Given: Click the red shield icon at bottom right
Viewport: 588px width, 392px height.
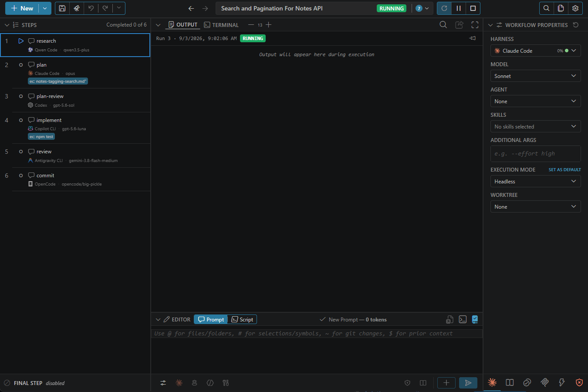Looking at the screenshot, I should [579, 382].
